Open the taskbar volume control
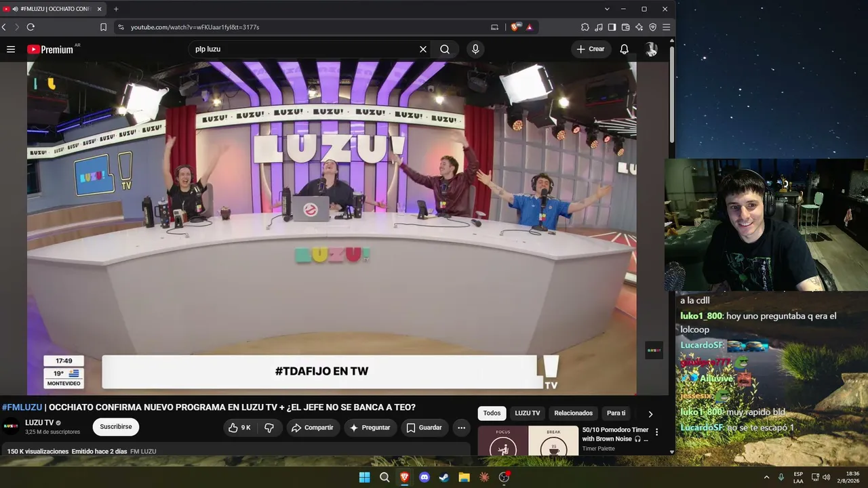 (x=826, y=477)
